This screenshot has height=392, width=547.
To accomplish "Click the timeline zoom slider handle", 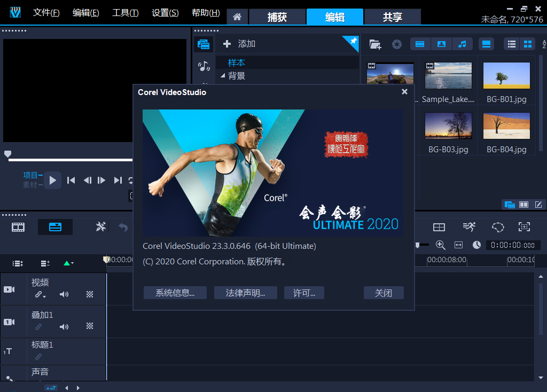I will tap(417, 246).
